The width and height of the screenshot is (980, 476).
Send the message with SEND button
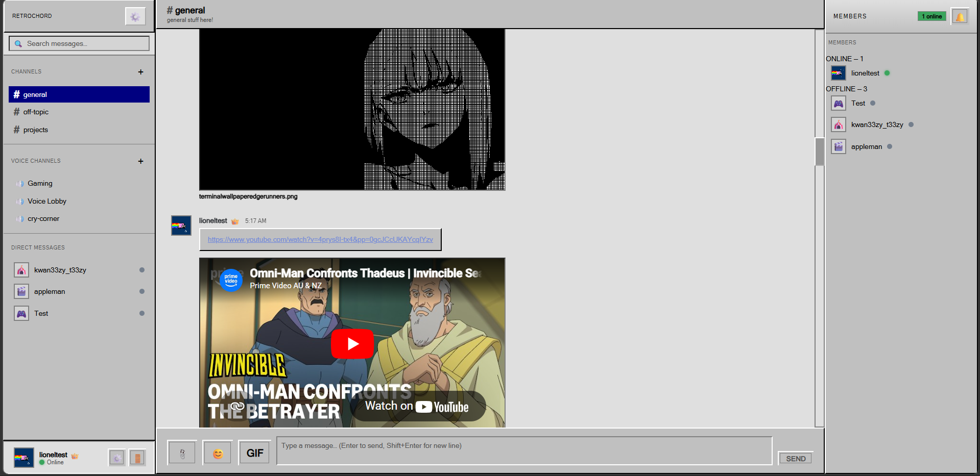pyautogui.click(x=796, y=458)
